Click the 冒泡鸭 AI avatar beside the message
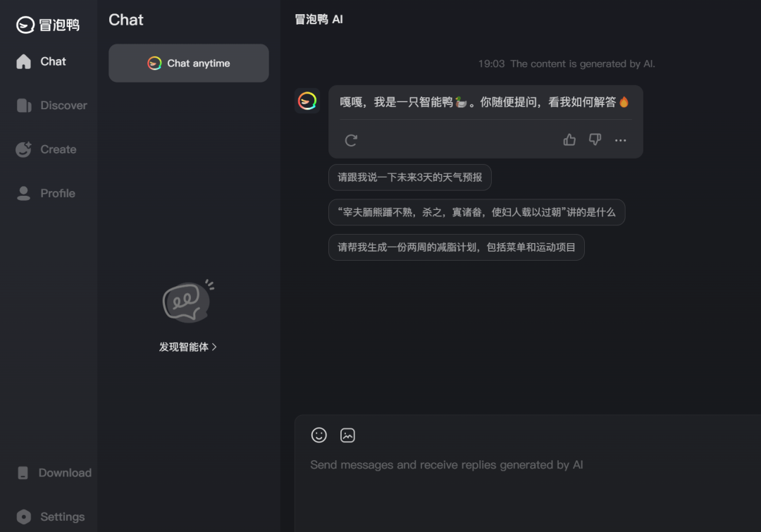 pyautogui.click(x=307, y=101)
